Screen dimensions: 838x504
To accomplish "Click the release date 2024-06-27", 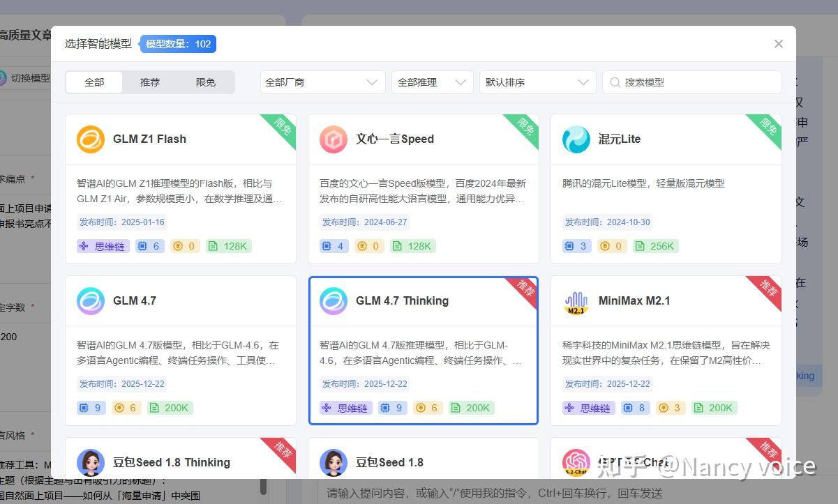I will pyautogui.click(x=384, y=222).
